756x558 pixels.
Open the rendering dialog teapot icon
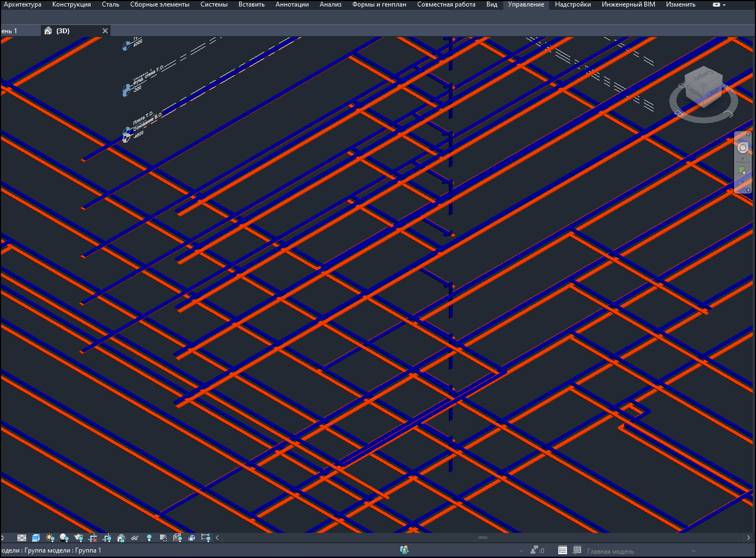tap(78, 538)
